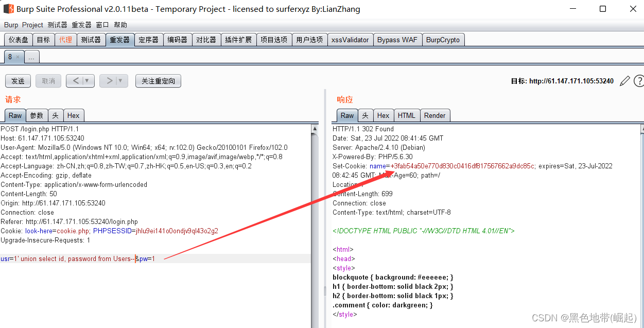The image size is (644, 328).
Task: Click the Burp Suite logo icon
Action: pyautogui.click(x=9, y=9)
